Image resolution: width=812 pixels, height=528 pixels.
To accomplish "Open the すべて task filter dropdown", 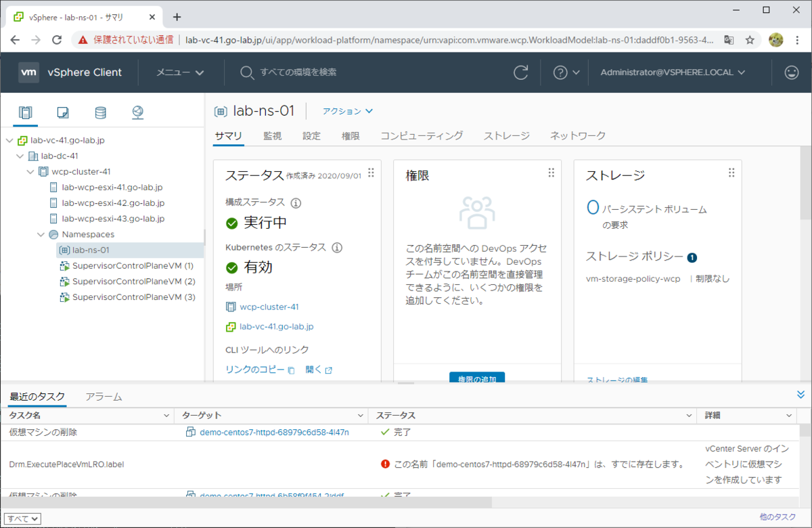I will (x=22, y=518).
